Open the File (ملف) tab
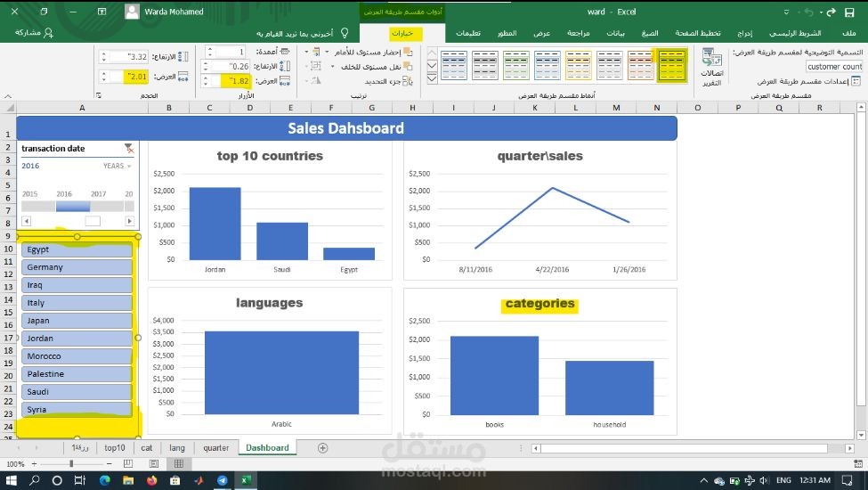868x490 pixels. click(848, 33)
